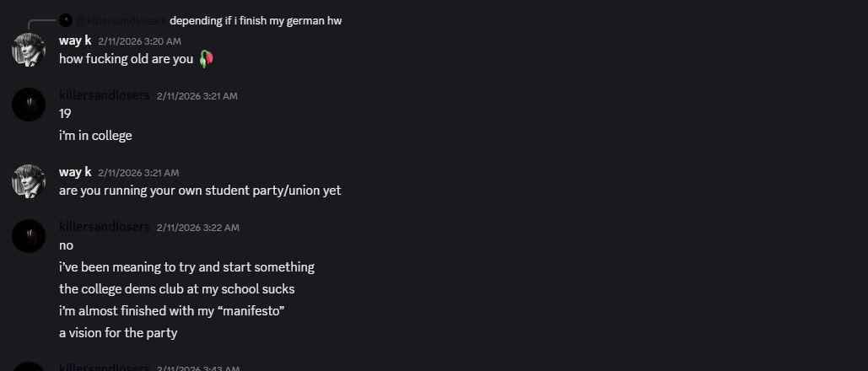Click the 2/11/2026 3:22 AM timestamp
Image resolution: width=868 pixels, height=371 pixels.
coord(198,228)
